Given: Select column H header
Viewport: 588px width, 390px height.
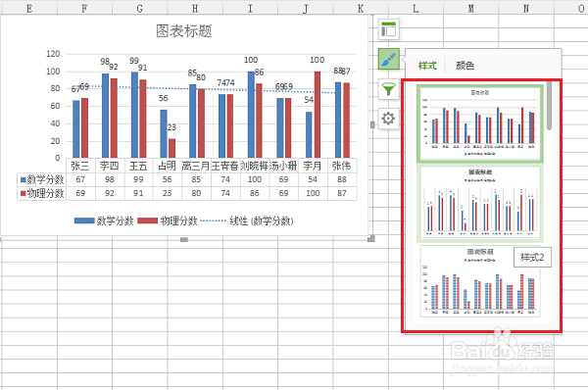Looking at the screenshot, I should 195,8.
